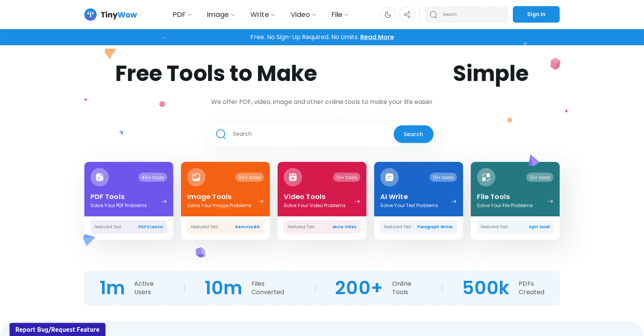This screenshot has height=336, width=644.
Task: Open Report Bug/Request Feature
Action: pos(58,330)
